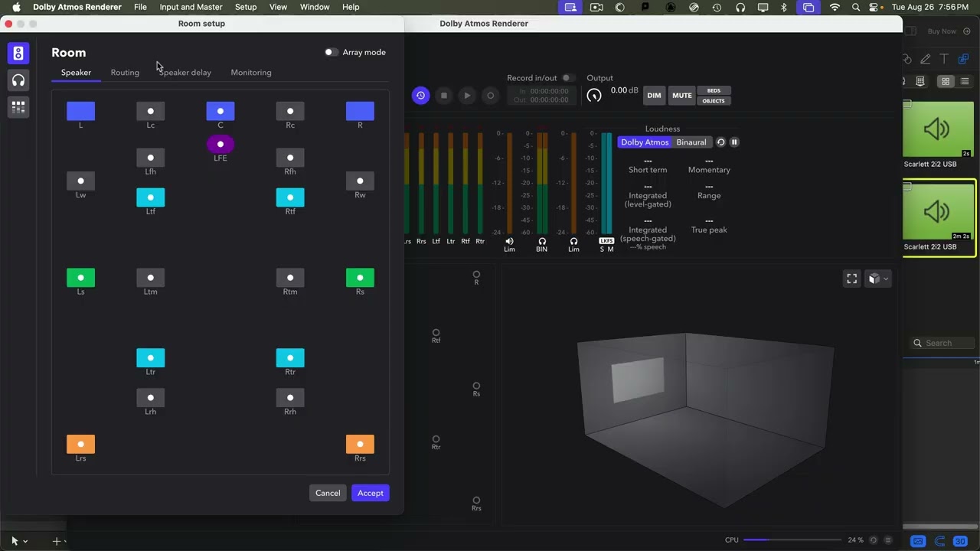Toggle the green Ls surround speaker
The width and height of the screenshot is (980, 551).
pyautogui.click(x=80, y=278)
